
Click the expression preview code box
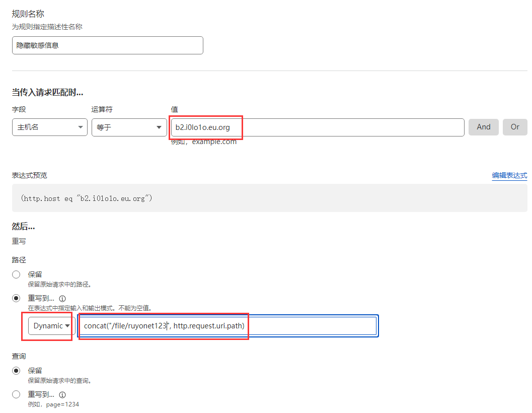269,198
